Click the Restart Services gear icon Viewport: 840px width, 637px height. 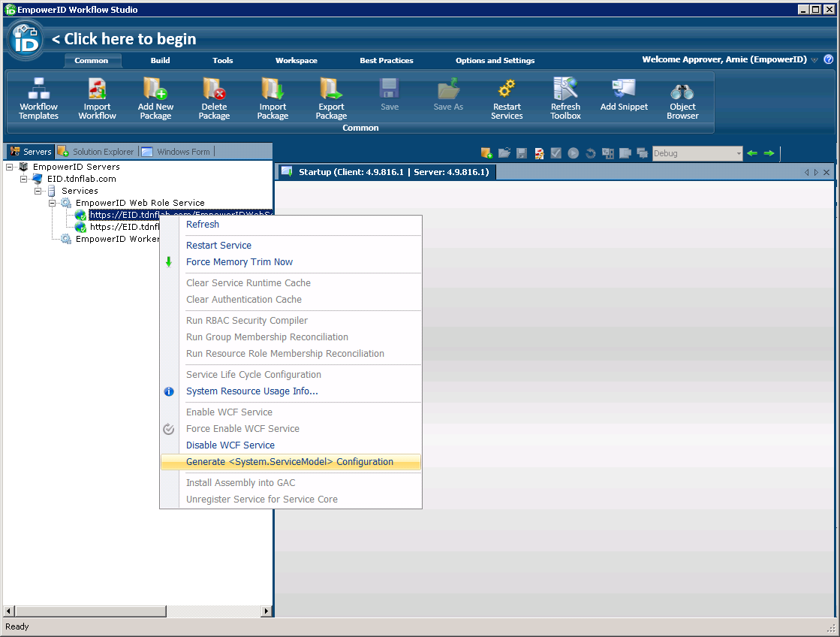[507, 89]
